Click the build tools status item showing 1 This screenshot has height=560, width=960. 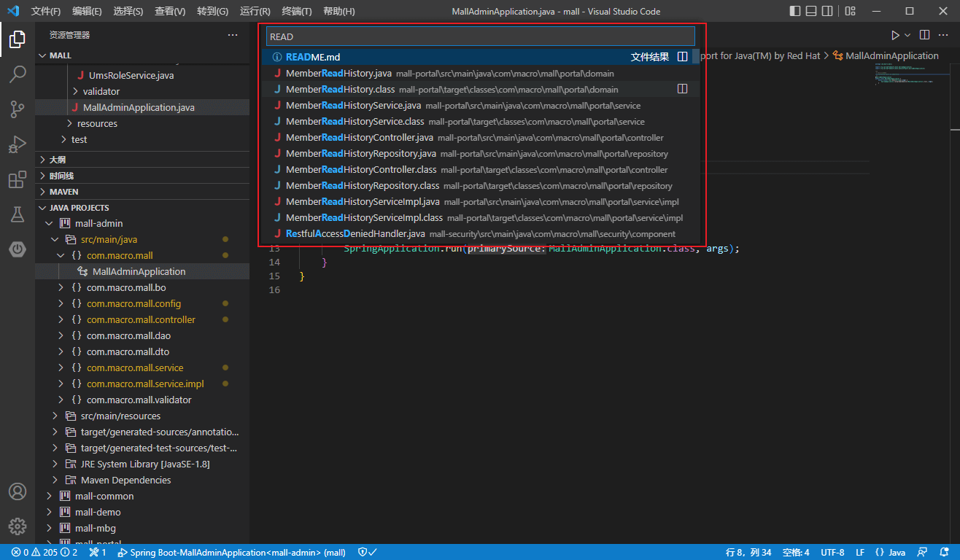98,552
